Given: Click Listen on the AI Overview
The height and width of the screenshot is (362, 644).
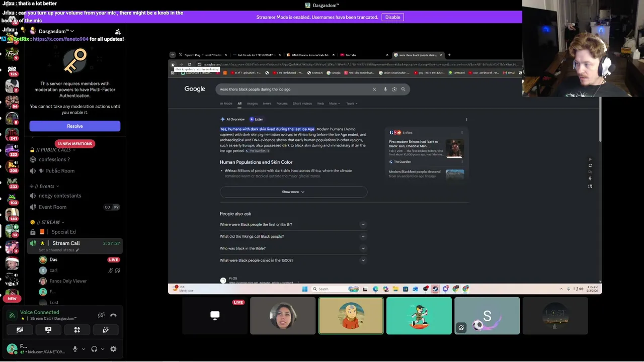Looking at the screenshot, I should click(257, 119).
